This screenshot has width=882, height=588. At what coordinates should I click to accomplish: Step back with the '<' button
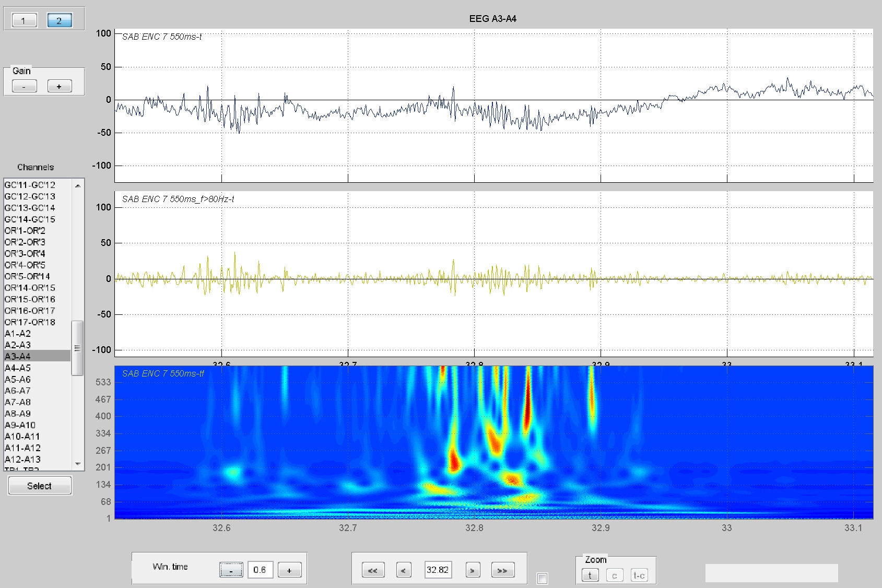404,570
